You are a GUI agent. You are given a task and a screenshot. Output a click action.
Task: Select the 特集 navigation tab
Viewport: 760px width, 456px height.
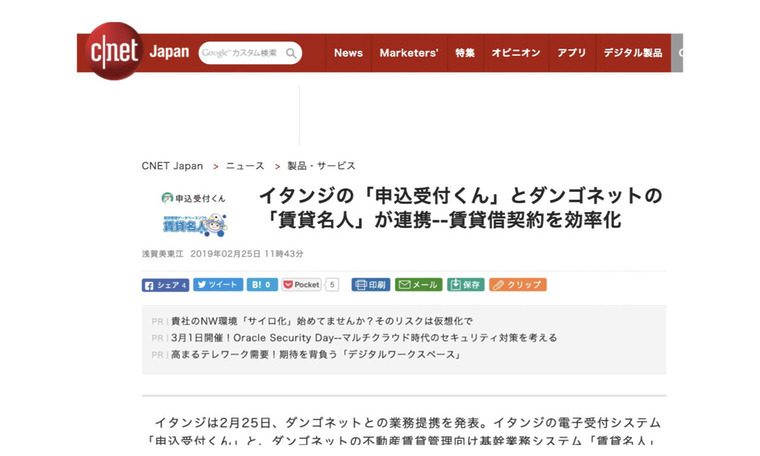(x=465, y=53)
